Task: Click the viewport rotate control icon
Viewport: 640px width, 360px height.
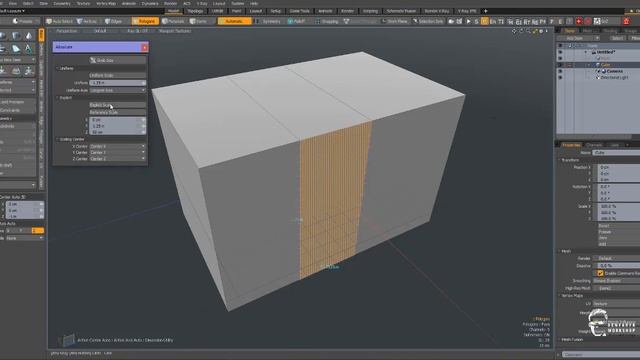Action: pyautogui.click(x=521, y=31)
